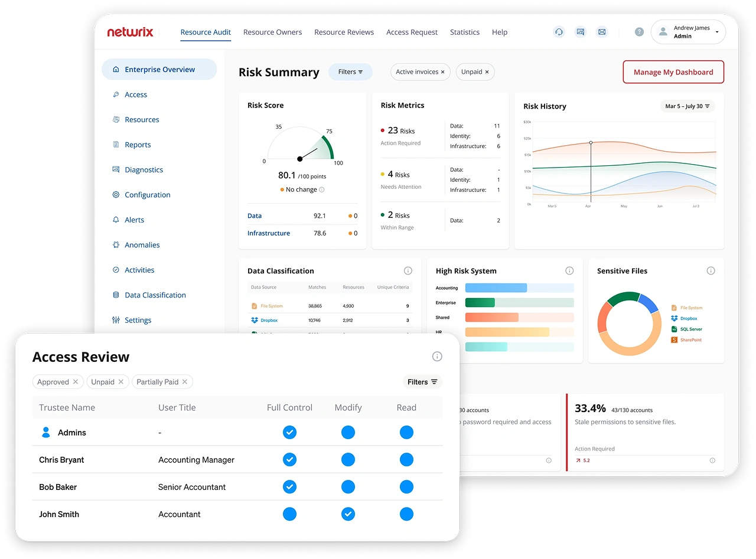
Task: Remove the Unpaid chip in Access Review
Action: 121,382
